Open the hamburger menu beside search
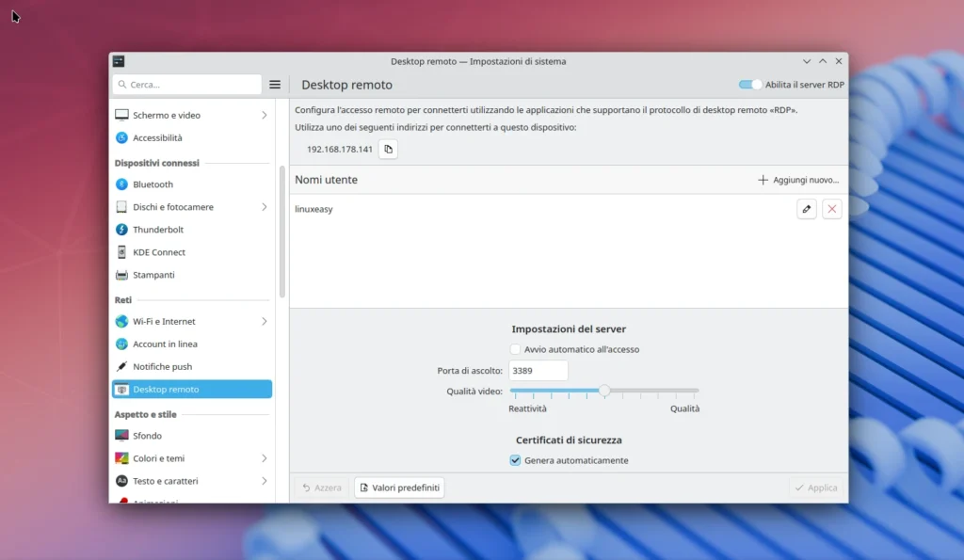Screen dimensions: 964x560 point(275,85)
